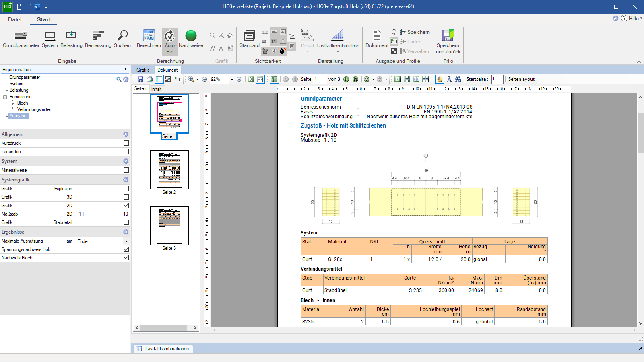644x362 pixels.
Task: Collapse the Allgemein section
Action: [126, 134]
